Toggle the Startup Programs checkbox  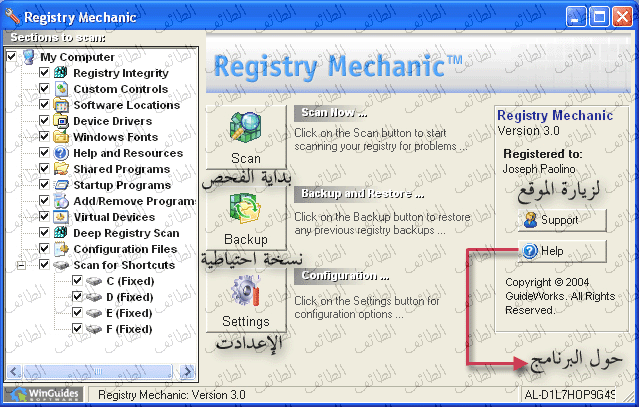point(44,185)
